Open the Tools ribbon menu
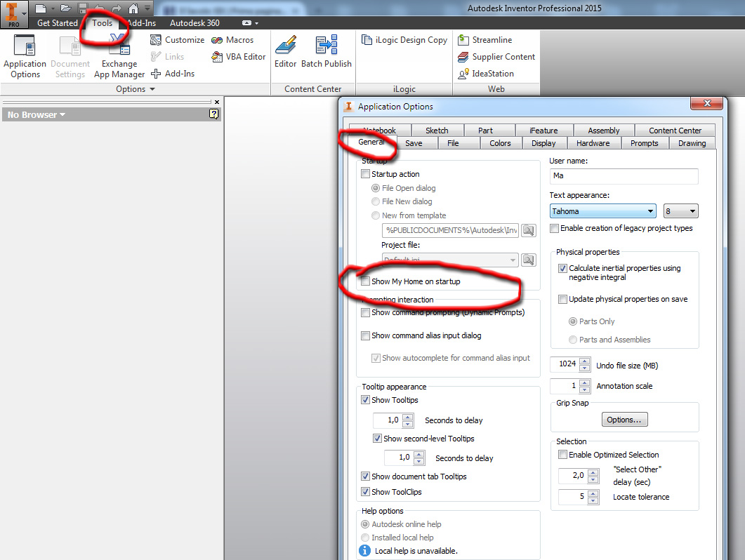745x560 pixels. point(103,22)
